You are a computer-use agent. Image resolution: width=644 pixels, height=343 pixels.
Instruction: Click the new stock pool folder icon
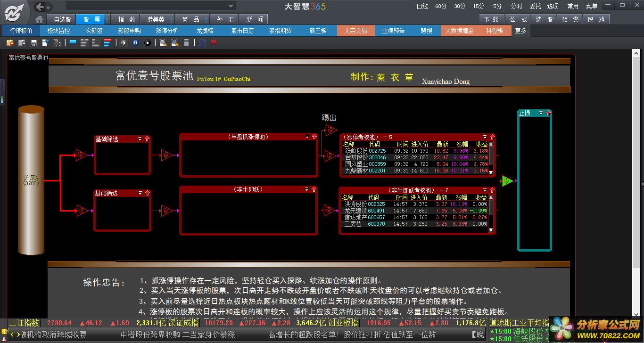[10, 43]
